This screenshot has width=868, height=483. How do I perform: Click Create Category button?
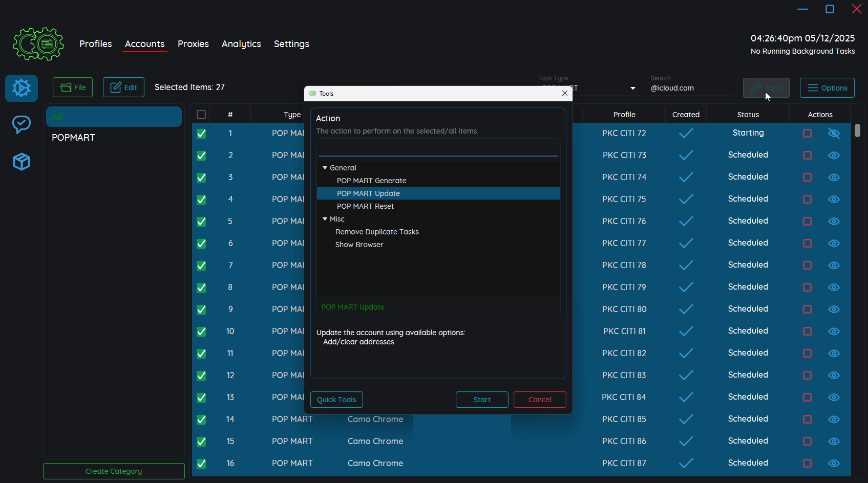(114, 471)
